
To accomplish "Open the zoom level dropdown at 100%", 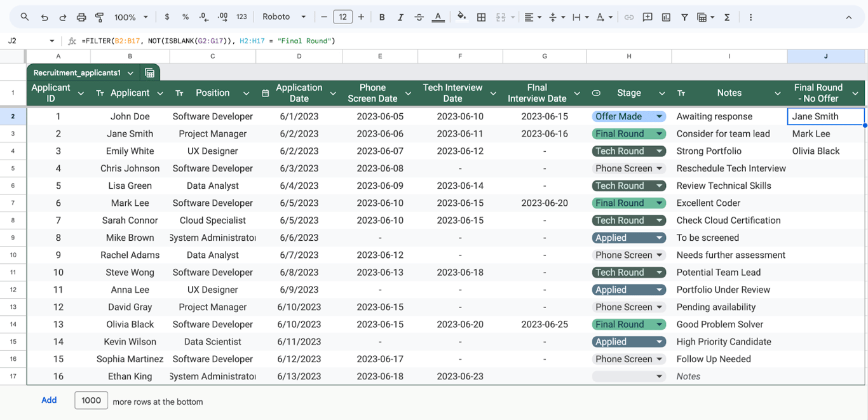I will [x=132, y=17].
